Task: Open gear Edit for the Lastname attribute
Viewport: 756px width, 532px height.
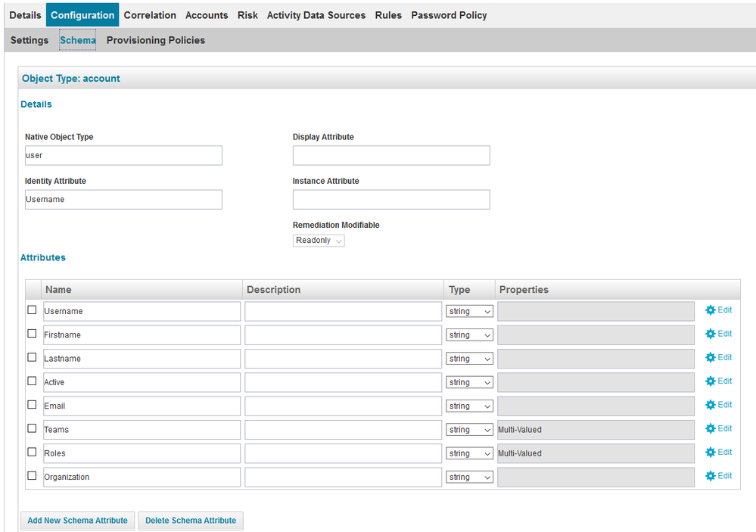Action: 711,357
